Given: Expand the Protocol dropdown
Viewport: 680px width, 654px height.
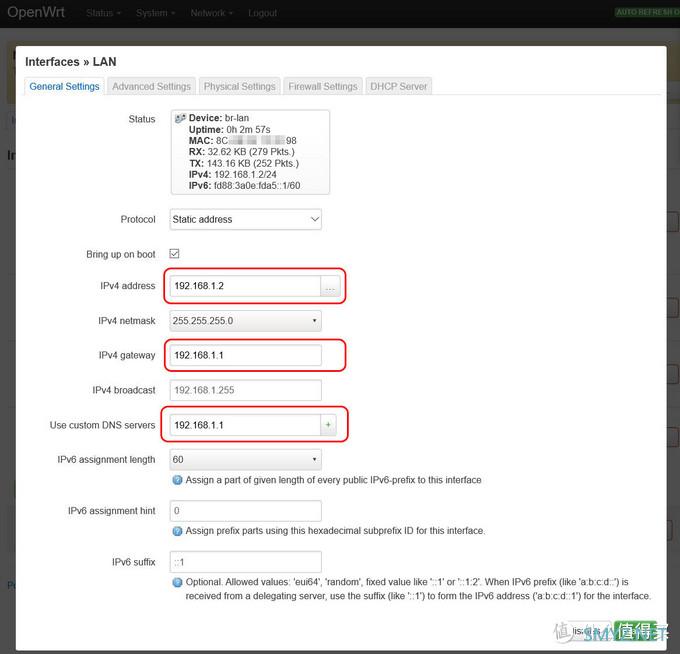Looking at the screenshot, I should (245, 219).
